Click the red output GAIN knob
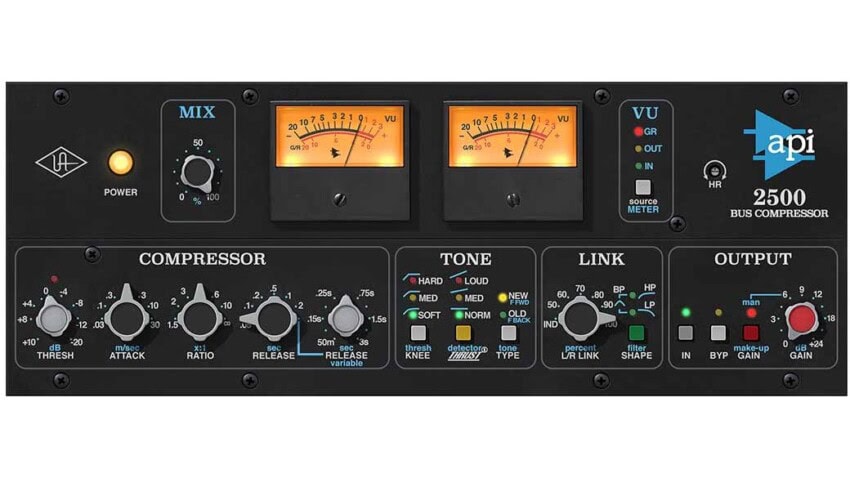Viewport: 850px width, 478px height. point(802,320)
